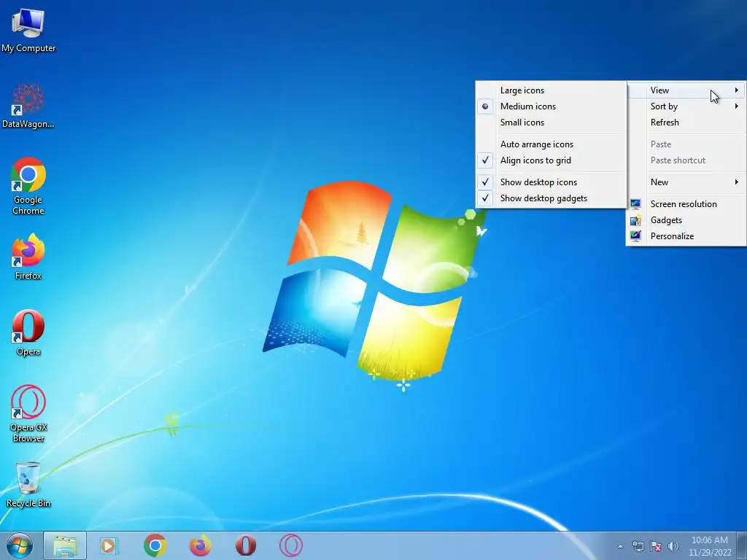Open Windows Explorer from the taskbar

pos(65,545)
